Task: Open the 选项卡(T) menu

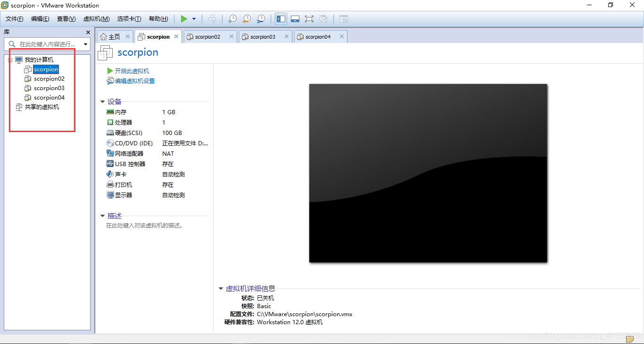Action: tap(129, 19)
